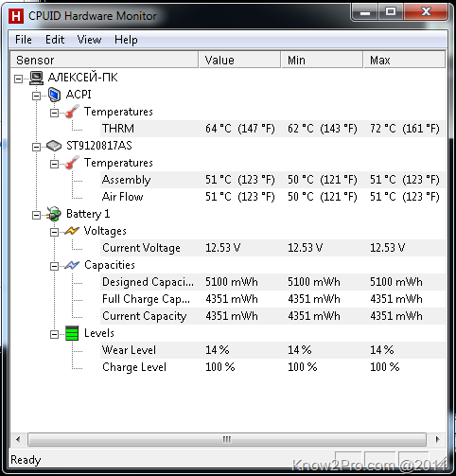Click the green Levels bars icon
Viewport: 456px width, 476px height.
(x=72, y=333)
